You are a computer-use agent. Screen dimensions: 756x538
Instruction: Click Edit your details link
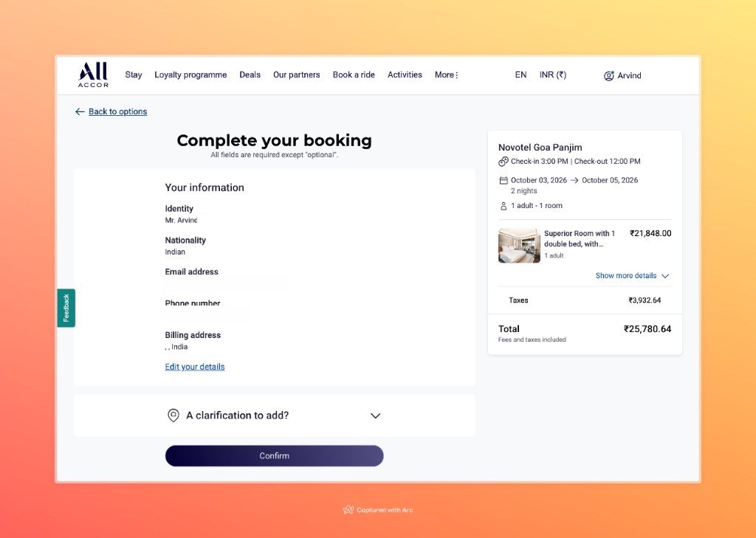pos(195,367)
